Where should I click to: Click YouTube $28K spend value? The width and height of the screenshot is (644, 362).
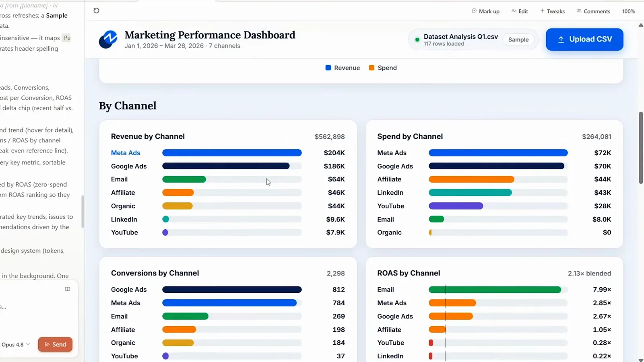tap(603, 206)
